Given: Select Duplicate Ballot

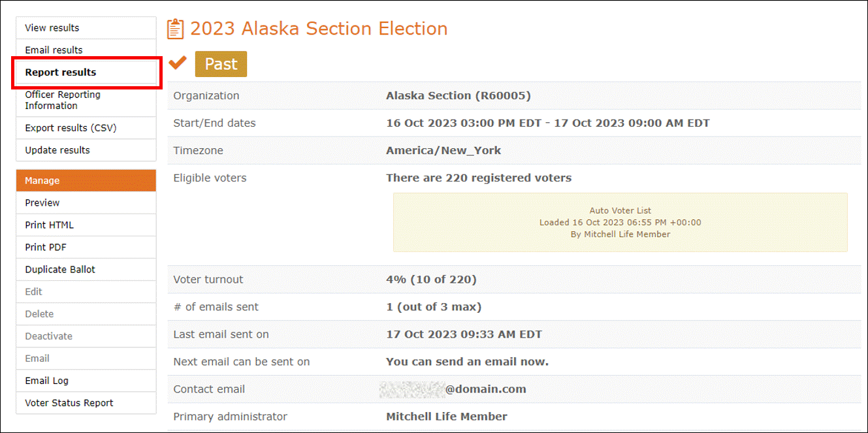Looking at the screenshot, I should tap(86, 270).
